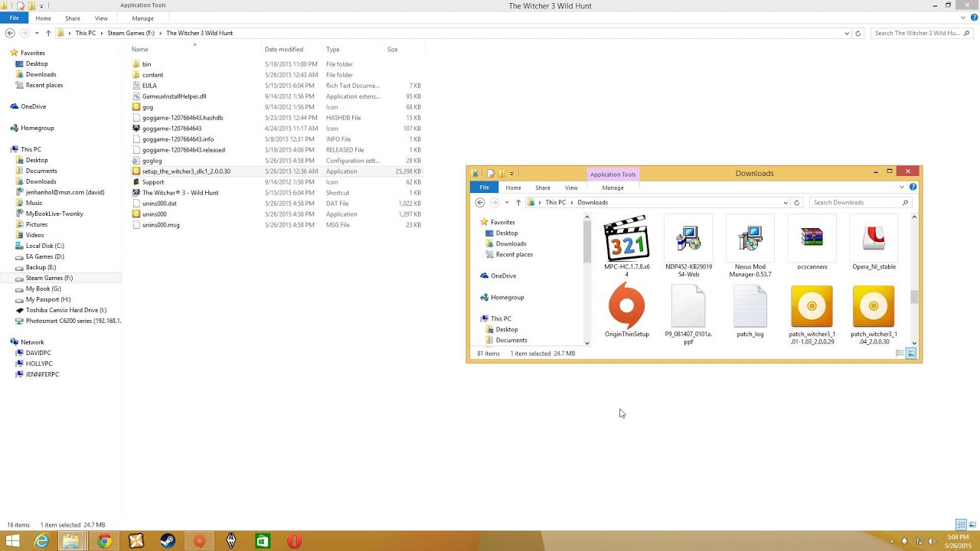
Task: Refresh The Witcher 3 Wild Hunt folder
Action: 857,33
